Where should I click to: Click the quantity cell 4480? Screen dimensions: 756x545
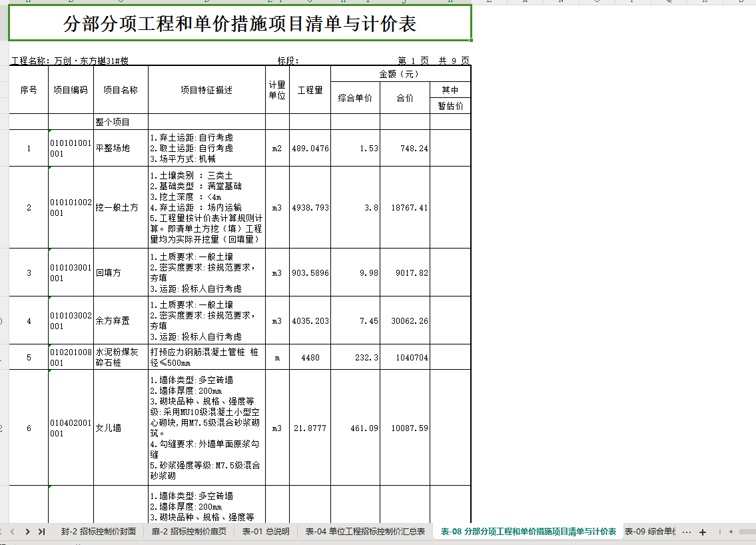pyautogui.click(x=310, y=357)
